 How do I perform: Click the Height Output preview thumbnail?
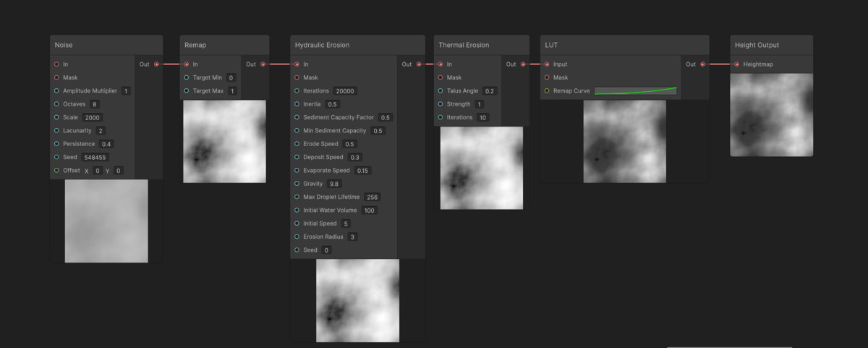point(771,114)
